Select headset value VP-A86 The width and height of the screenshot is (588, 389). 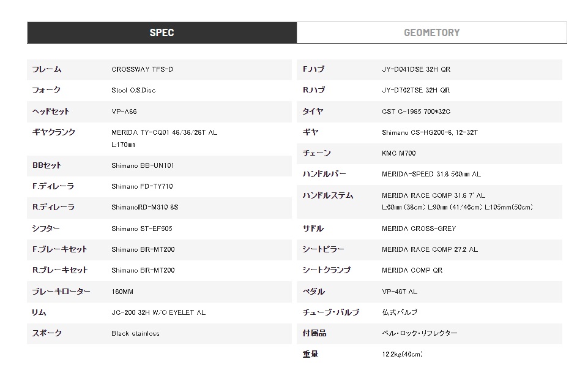tap(124, 111)
